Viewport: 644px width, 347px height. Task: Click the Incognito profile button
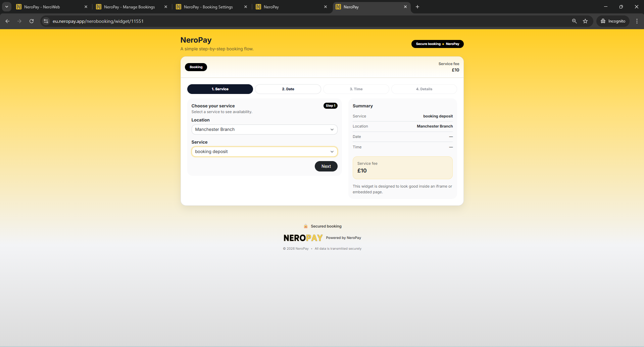[x=613, y=21]
